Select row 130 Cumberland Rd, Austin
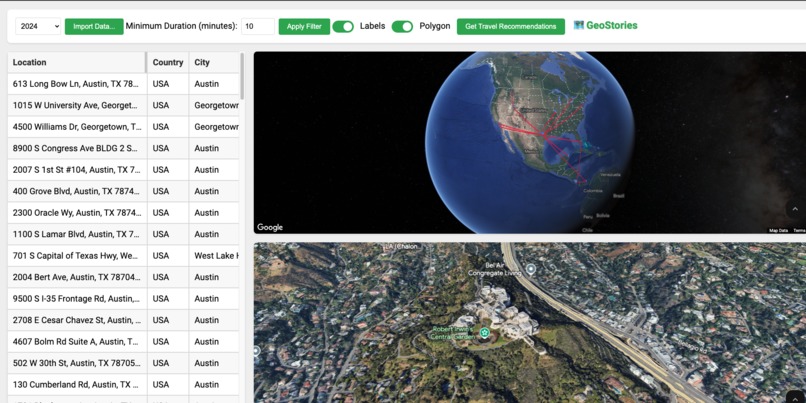This screenshot has width=806, height=403. (123, 384)
